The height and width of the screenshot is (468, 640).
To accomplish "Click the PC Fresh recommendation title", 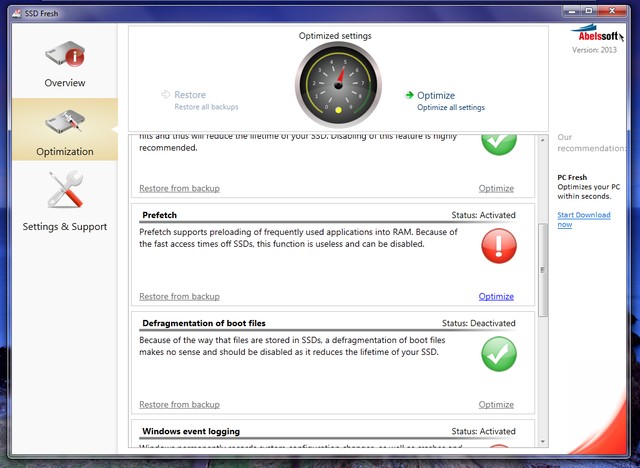I will [x=572, y=177].
